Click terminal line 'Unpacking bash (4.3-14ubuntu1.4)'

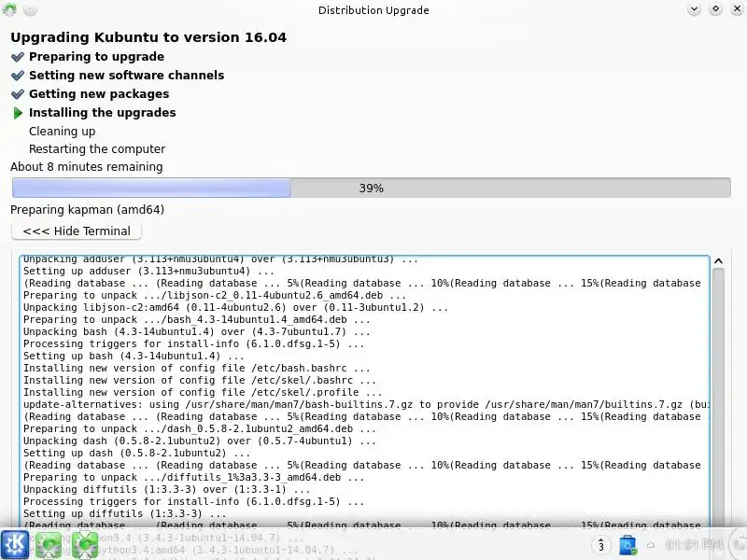[197, 331]
